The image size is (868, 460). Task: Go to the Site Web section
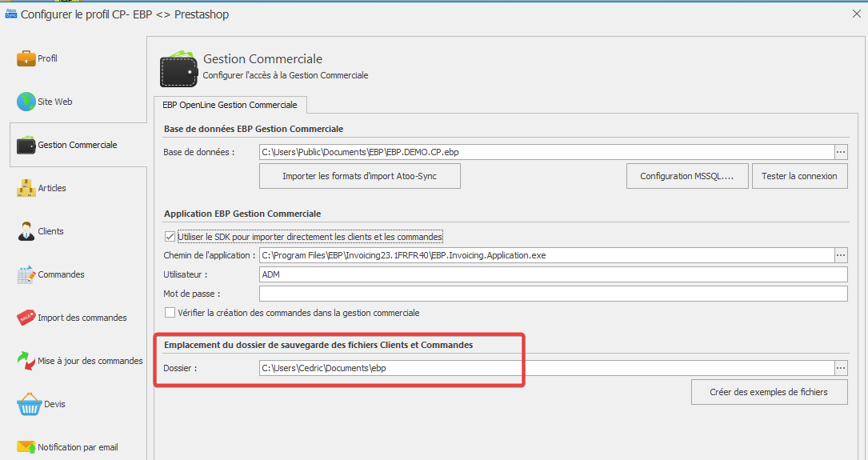tap(55, 102)
